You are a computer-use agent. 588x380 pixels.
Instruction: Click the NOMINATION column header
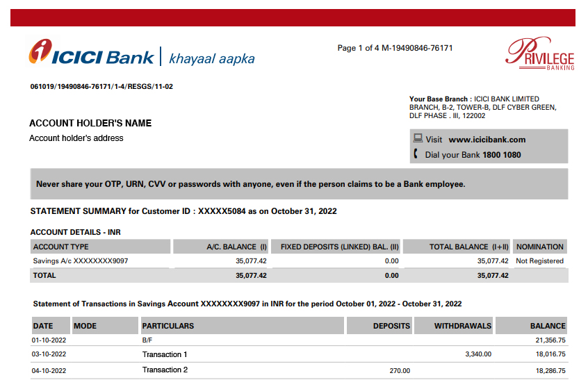click(x=539, y=247)
